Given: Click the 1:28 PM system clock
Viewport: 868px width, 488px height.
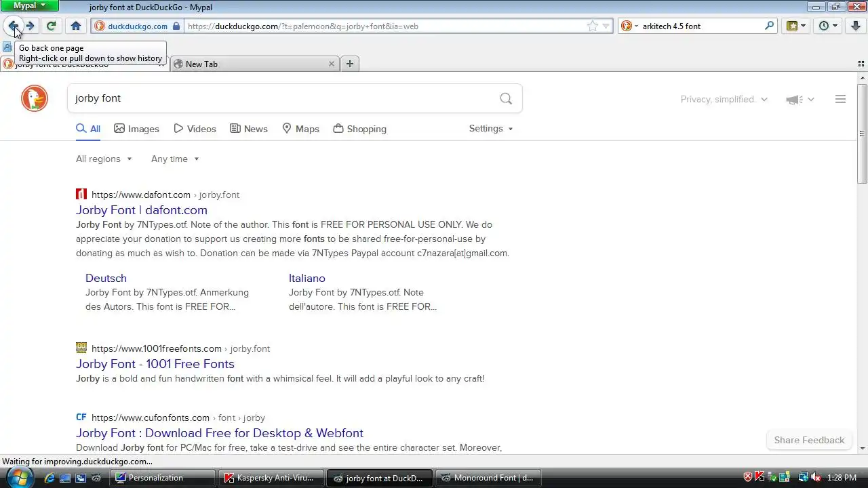Looking at the screenshot, I should 842,478.
